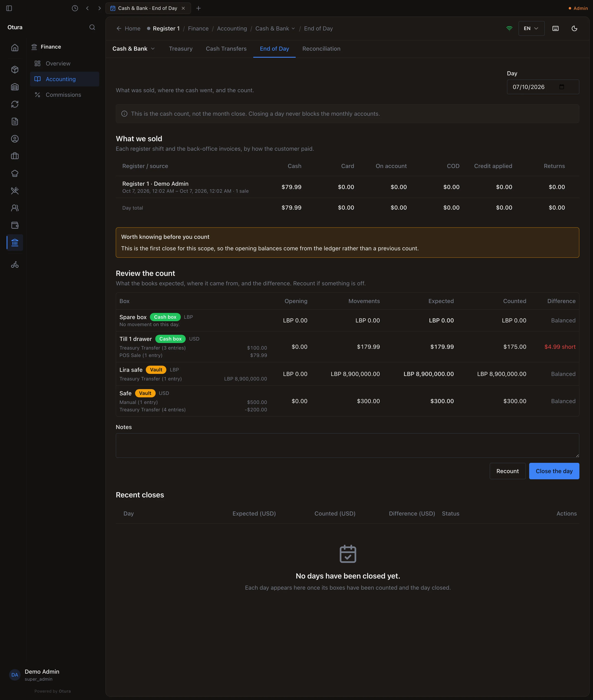Click the Day date field 07/10/2026
Viewport: 593px width, 700px height.
tap(543, 87)
